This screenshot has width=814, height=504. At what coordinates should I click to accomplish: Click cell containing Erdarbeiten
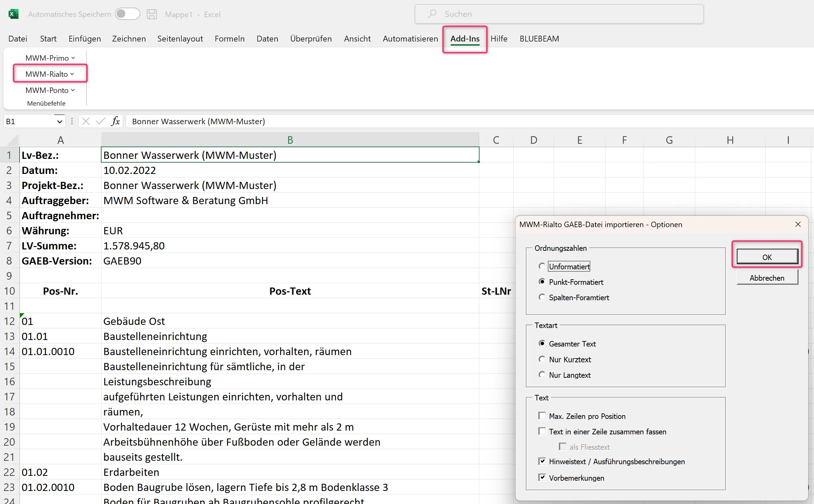point(290,472)
